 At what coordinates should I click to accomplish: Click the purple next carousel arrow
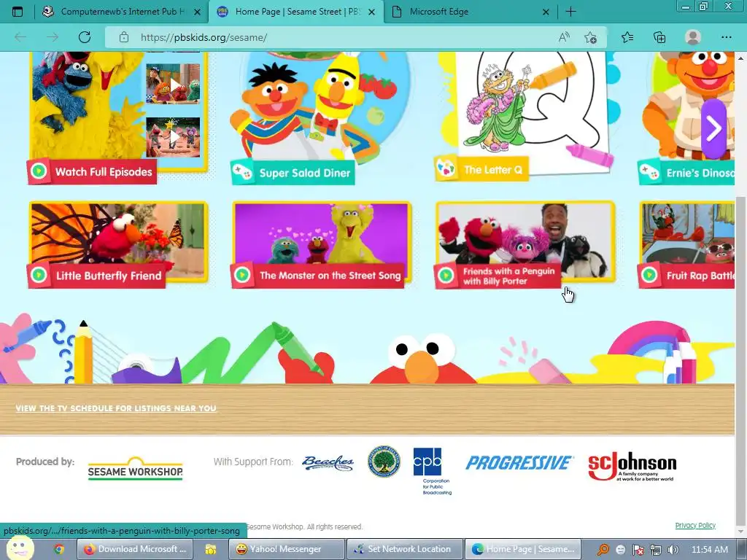coord(713,128)
